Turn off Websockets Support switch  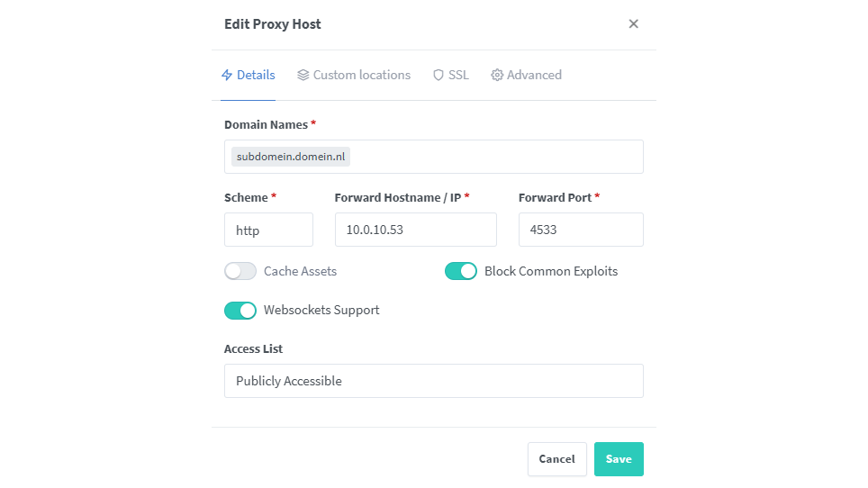(240, 310)
